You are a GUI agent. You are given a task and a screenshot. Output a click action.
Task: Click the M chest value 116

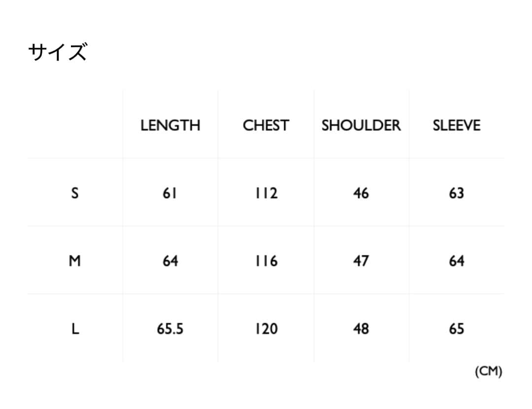[266, 261]
